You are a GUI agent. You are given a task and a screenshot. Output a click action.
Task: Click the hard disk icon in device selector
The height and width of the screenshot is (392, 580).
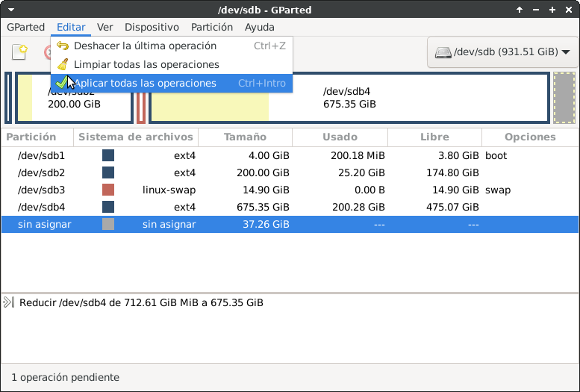click(443, 52)
